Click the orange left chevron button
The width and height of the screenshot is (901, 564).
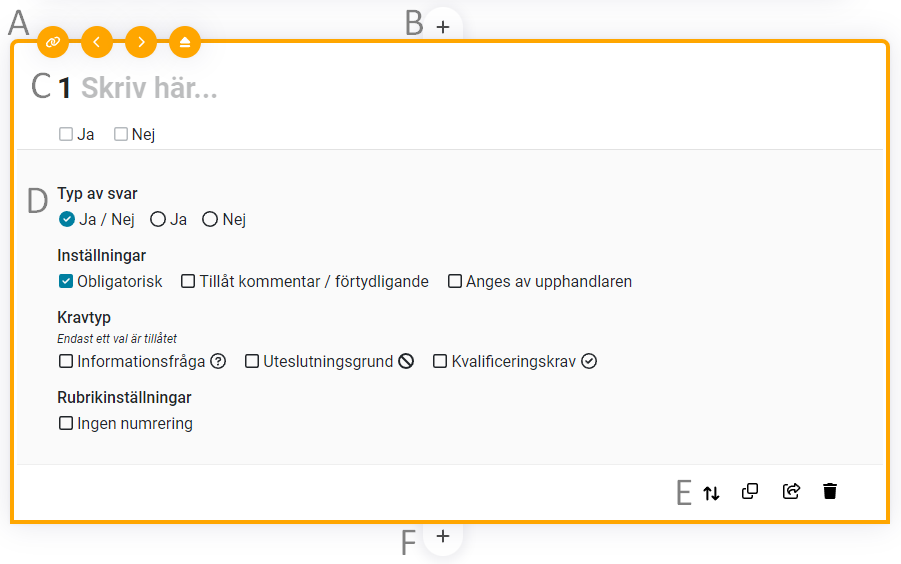tap(97, 42)
